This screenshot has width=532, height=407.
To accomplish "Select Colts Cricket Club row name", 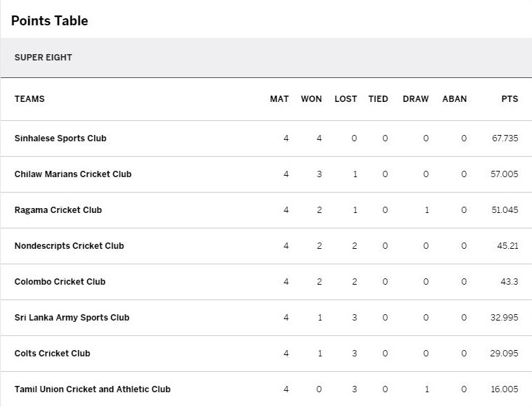I will 52,354.
